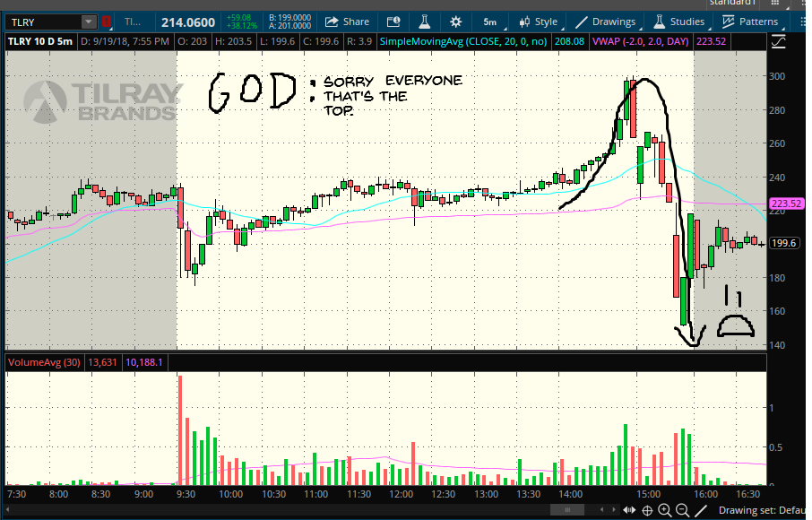Viewport: 812px width, 520px height.
Task: Click the expand time axis arrows icon
Action: coord(629,510)
